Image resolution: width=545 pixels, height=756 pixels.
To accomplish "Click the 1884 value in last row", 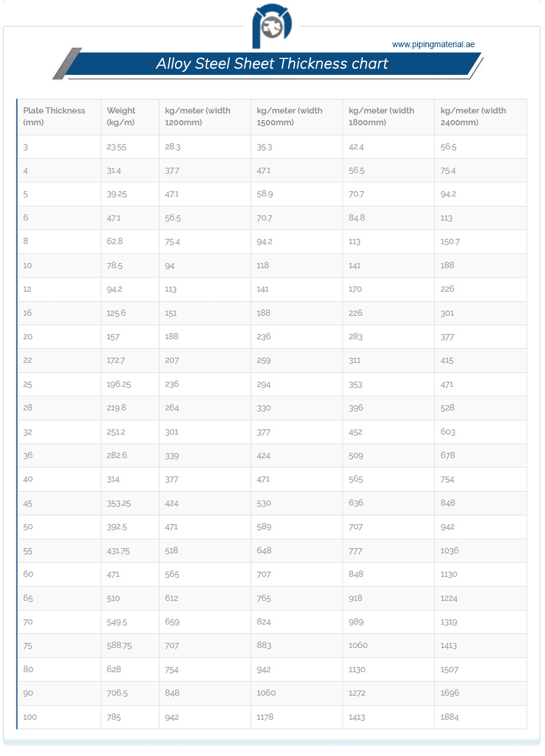I will (450, 717).
